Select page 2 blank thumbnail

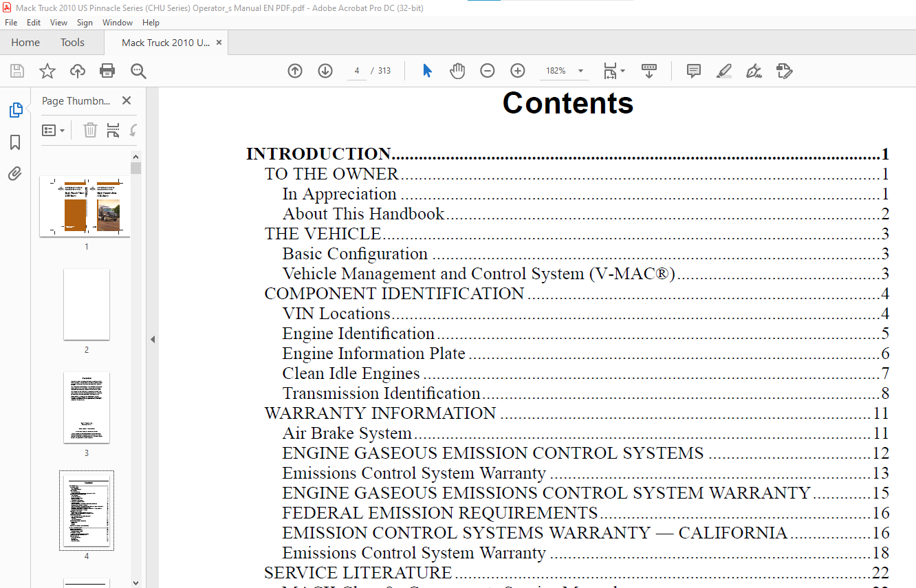tap(87, 304)
